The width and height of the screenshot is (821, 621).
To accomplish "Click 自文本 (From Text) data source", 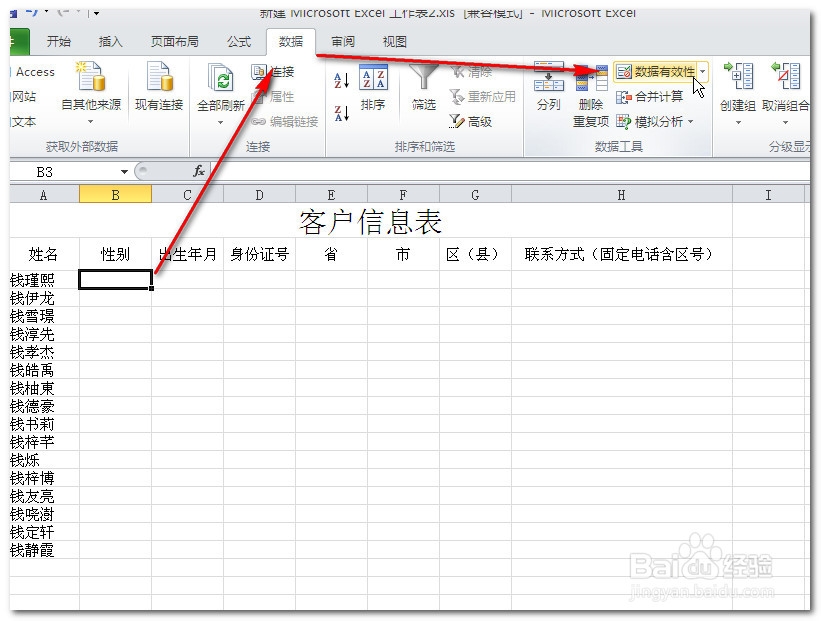I will pos(23,121).
